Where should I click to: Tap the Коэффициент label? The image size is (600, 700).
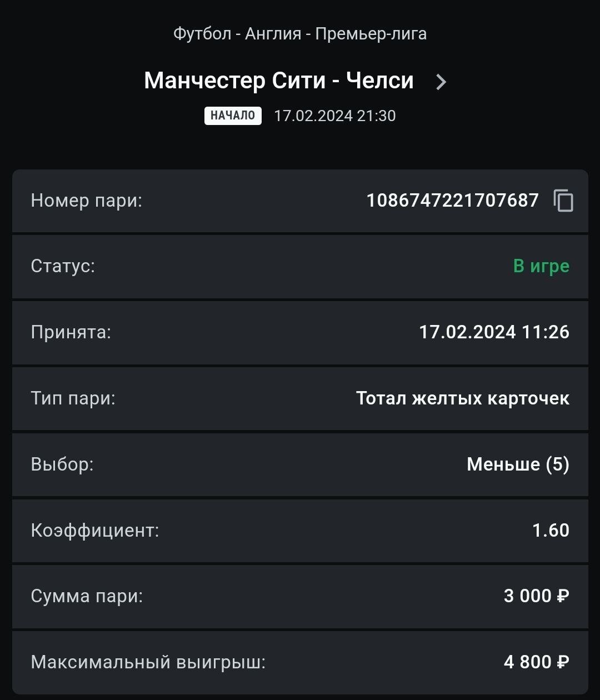click(95, 531)
